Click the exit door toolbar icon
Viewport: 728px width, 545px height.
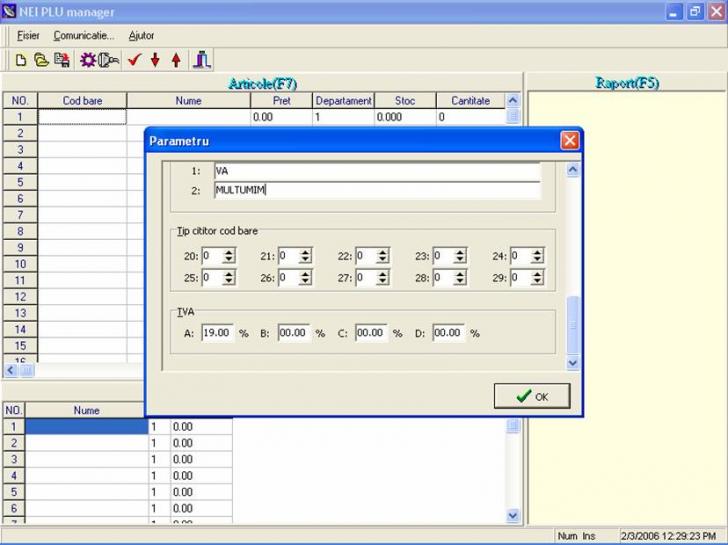203,60
